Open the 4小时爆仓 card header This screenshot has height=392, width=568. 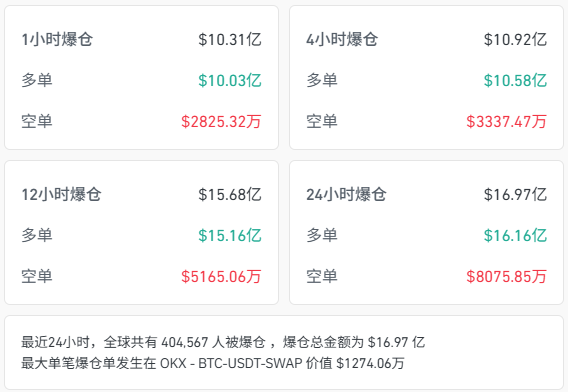click(x=342, y=39)
